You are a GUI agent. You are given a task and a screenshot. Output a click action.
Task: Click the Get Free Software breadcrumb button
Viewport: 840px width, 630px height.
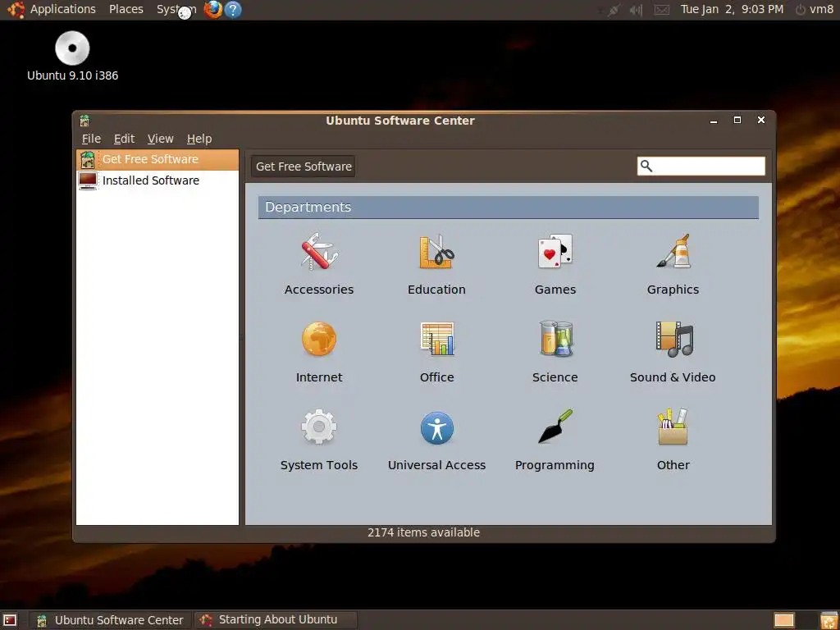pos(304,167)
